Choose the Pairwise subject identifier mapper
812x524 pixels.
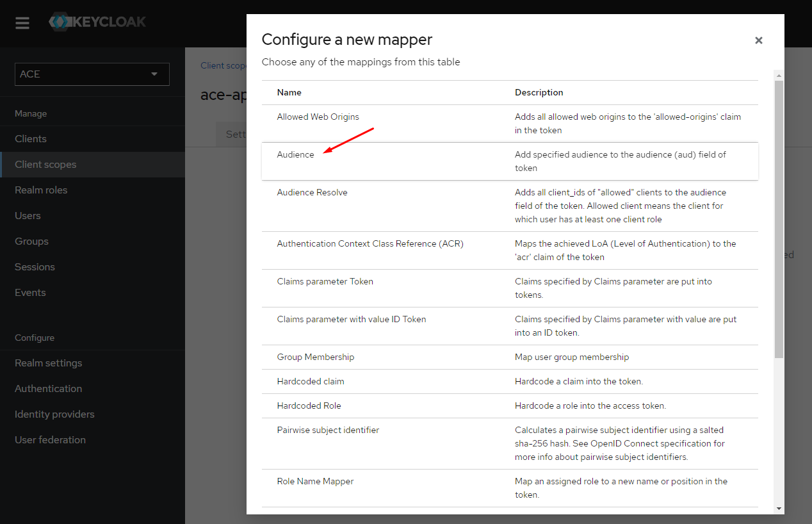point(328,430)
